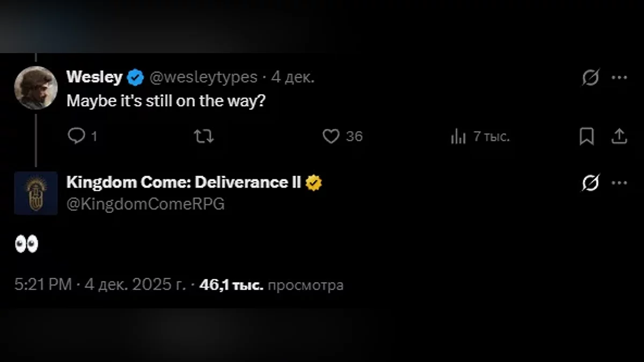Viewport: 644px width, 362px height.
Task: Open the @KingdomComeRPG handle
Action: (x=145, y=204)
